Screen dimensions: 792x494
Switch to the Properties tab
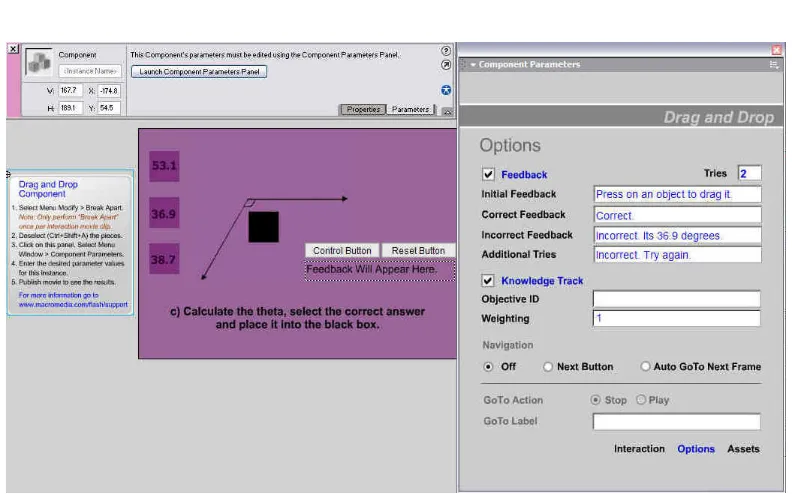[363, 110]
